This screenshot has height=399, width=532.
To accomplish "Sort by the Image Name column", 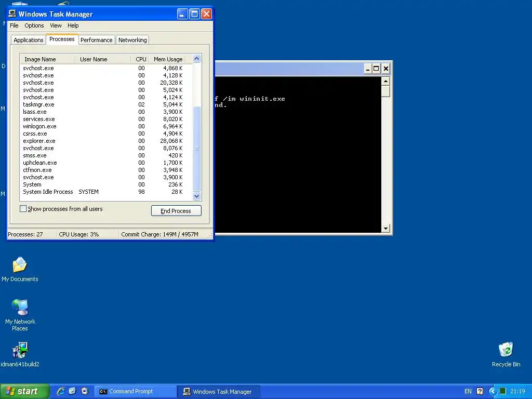I will 47,59.
